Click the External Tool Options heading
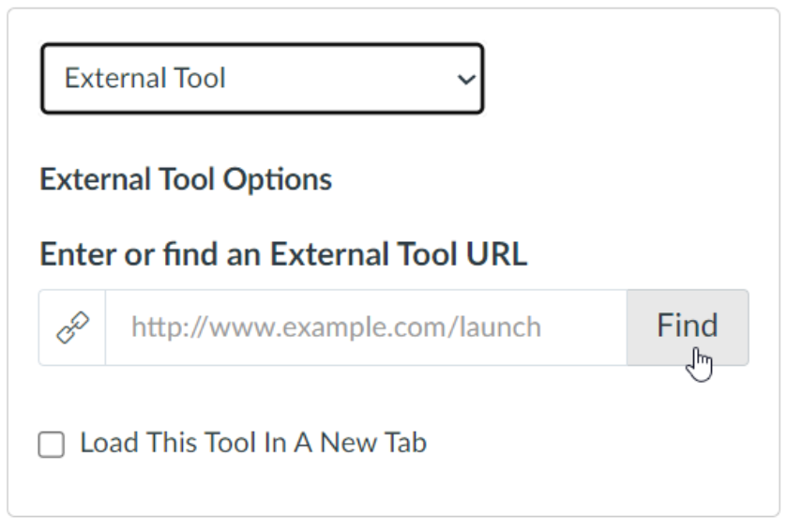 point(186,179)
